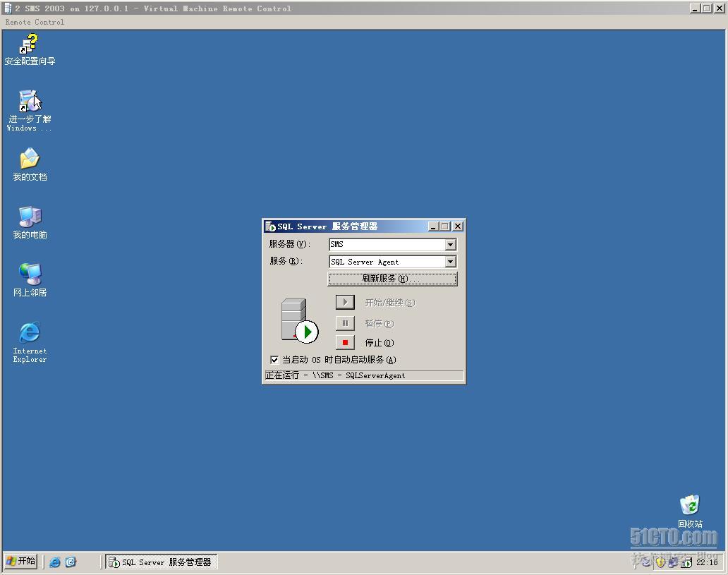Click the yellow security shield tray icon
The height and width of the screenshot is (575, 728).
660,562
